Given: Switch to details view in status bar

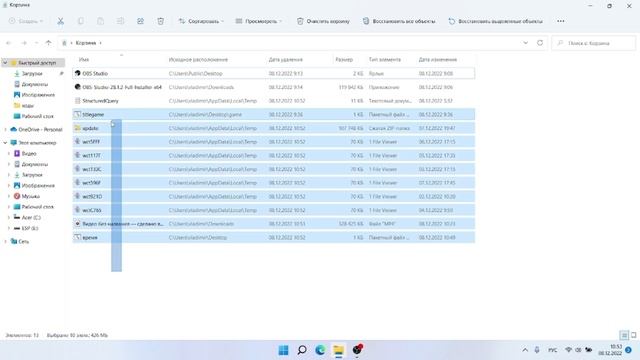Looking at the screenshot, I should coord(624,336).
